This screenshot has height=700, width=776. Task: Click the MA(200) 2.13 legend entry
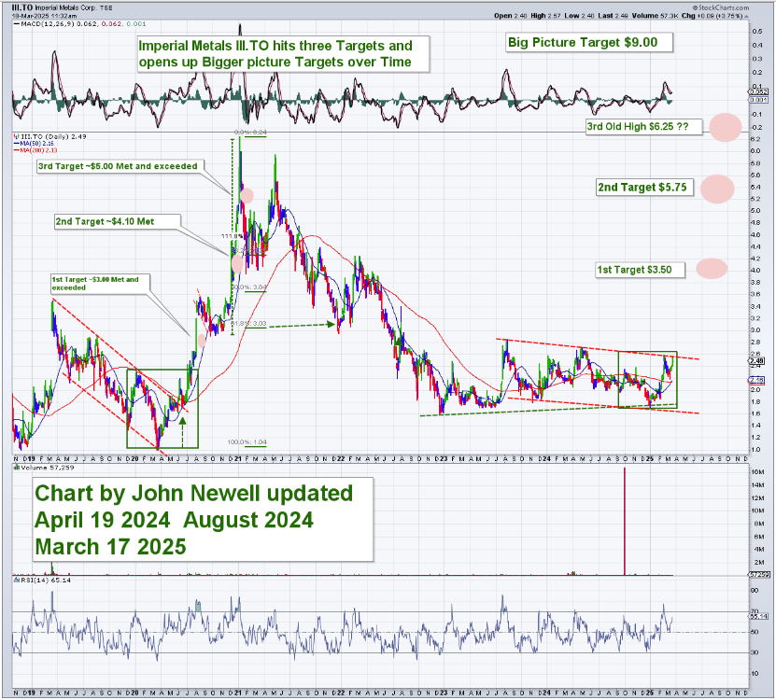35,150
